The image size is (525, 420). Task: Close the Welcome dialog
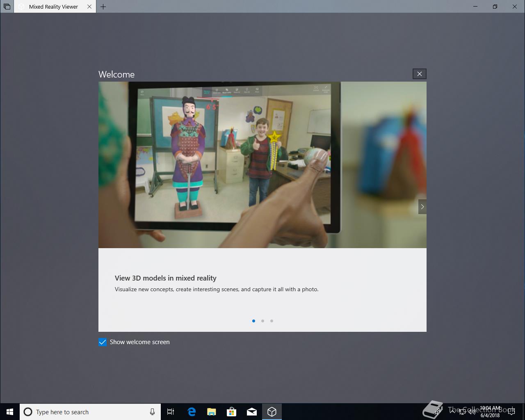pos(419,74)
